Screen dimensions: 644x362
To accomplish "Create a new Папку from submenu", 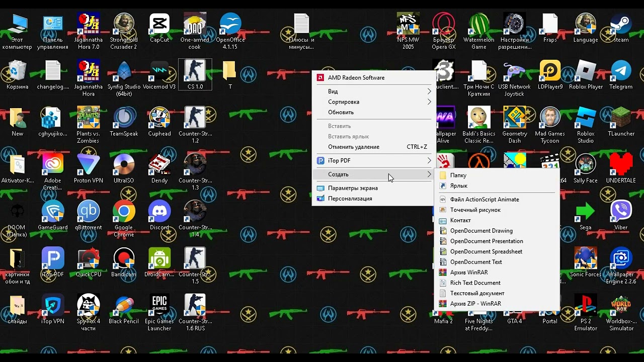I will 497,175.
